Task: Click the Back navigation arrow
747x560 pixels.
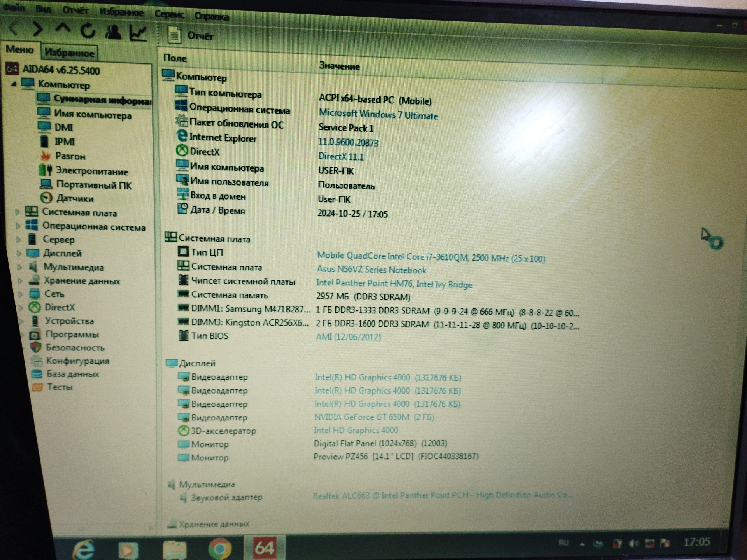Action: coord(14,28)
